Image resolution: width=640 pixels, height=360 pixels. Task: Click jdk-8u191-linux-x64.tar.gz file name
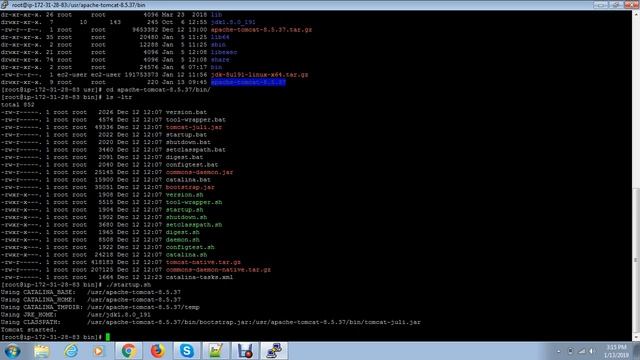coord(260,75)
